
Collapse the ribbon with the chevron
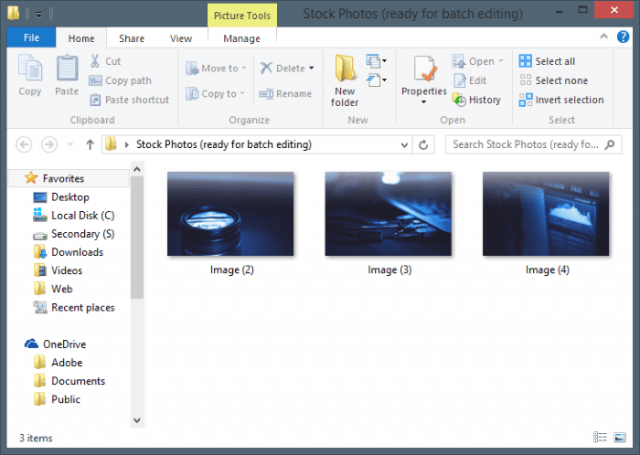point(604,37)
